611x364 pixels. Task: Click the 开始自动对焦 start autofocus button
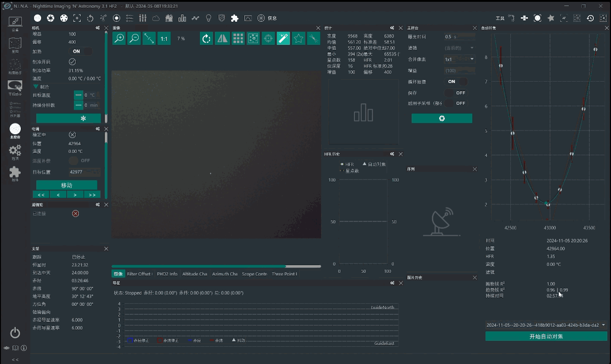[546, 336]
